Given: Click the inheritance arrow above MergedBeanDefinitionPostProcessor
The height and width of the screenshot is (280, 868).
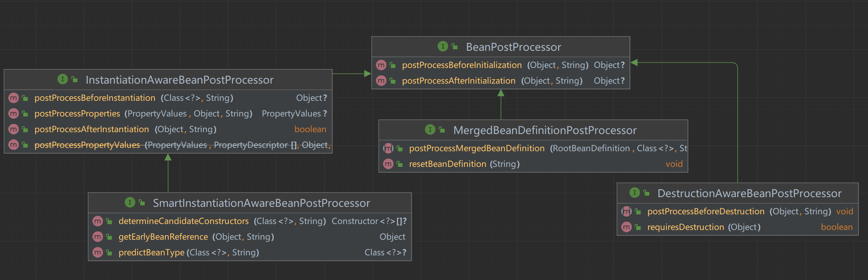Looking at the screenshot, I should coord(501,105).
